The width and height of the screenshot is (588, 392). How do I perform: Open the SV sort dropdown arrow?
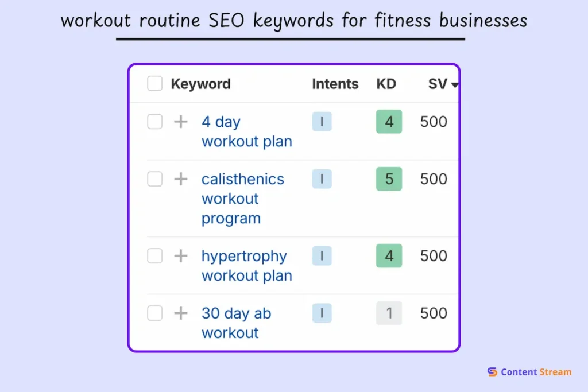pyautogui.click(x=455, y=84)
